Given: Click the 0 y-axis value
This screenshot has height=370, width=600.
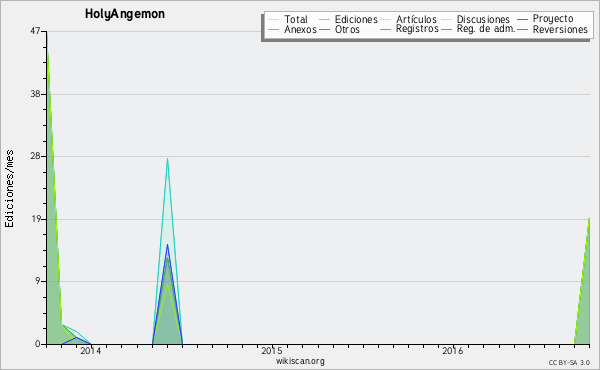Looking at the screenshot, I should point(38,344).
